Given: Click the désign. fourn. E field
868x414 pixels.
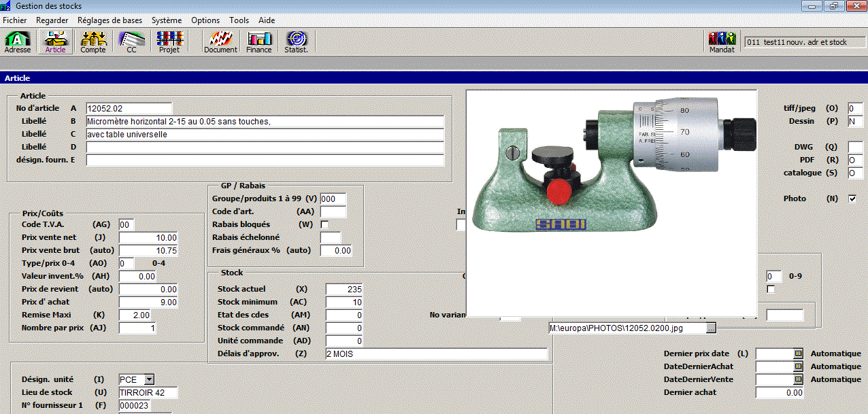Looking at the screenshot, I should point(265,160).
